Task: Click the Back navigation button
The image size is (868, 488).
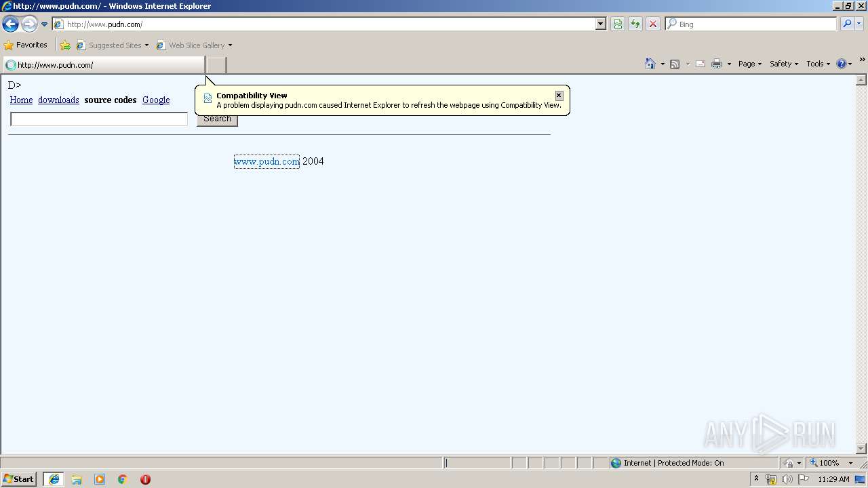Action: 10,24
